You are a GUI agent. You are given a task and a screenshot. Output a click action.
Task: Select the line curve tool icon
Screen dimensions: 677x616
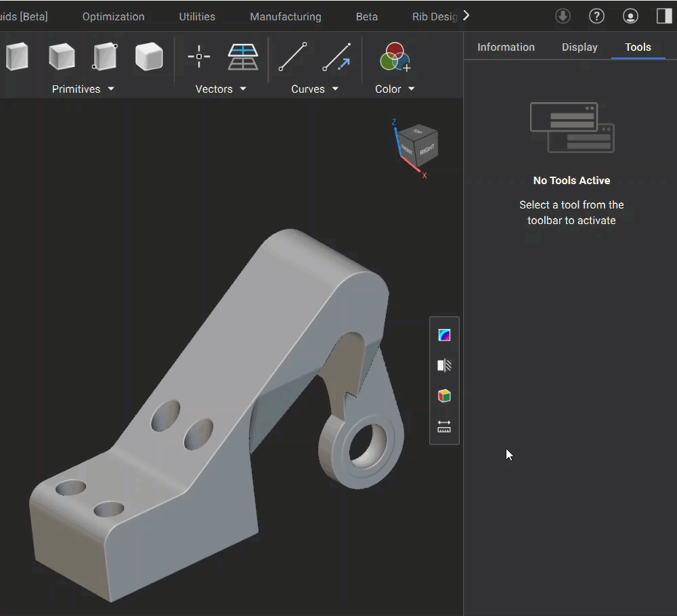(292, 57)
